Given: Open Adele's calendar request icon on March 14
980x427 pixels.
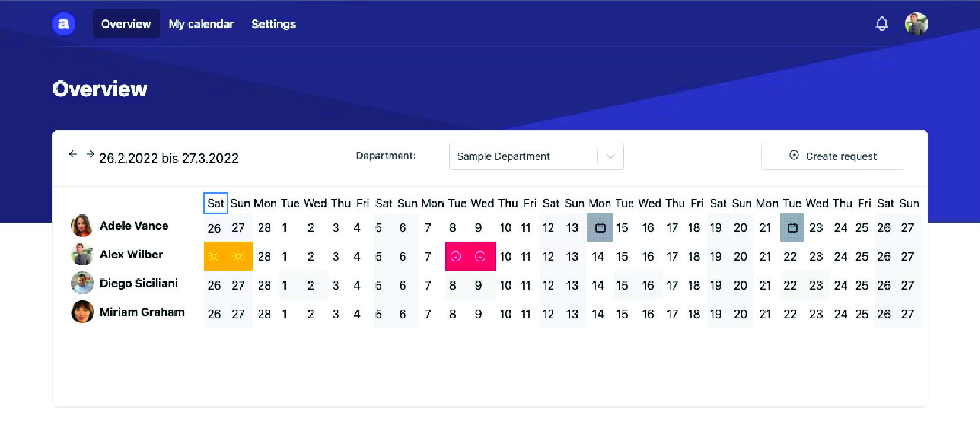Looking at the screenshot, I should [600, 227].
